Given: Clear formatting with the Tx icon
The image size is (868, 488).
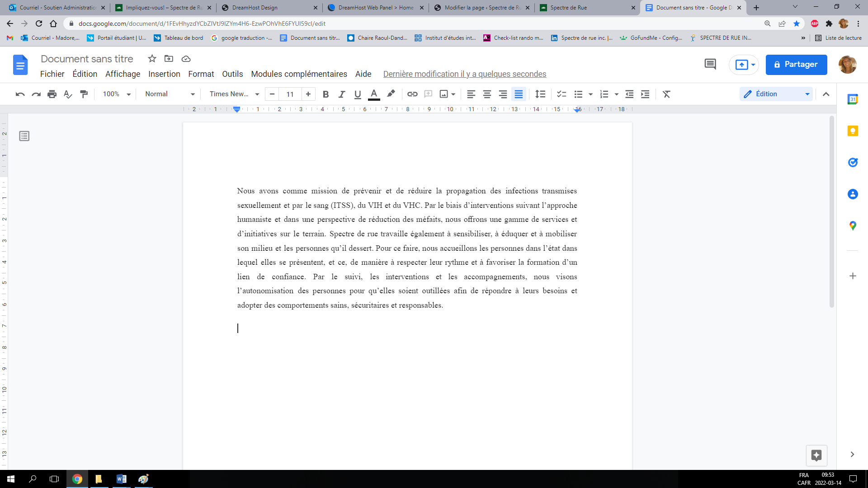Looking at the screenshot, I should click(x=666, y=94).
